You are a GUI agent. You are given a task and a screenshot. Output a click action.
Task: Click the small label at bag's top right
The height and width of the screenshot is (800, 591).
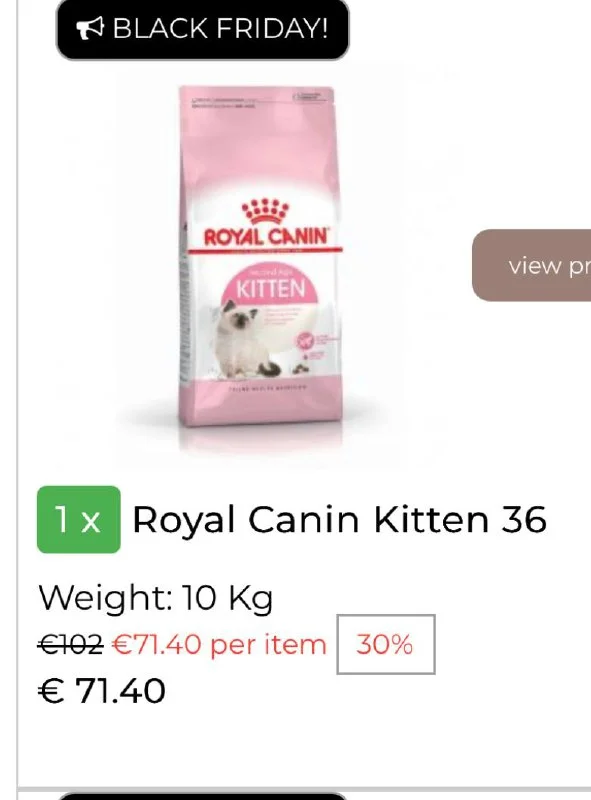coord(308,96)
